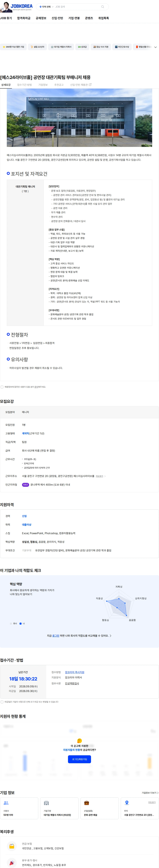Click the 잡코리아 즉시지원 link
Image resolution: width=159 pixels, height=868 pixels.
click(x=75, y=672)
